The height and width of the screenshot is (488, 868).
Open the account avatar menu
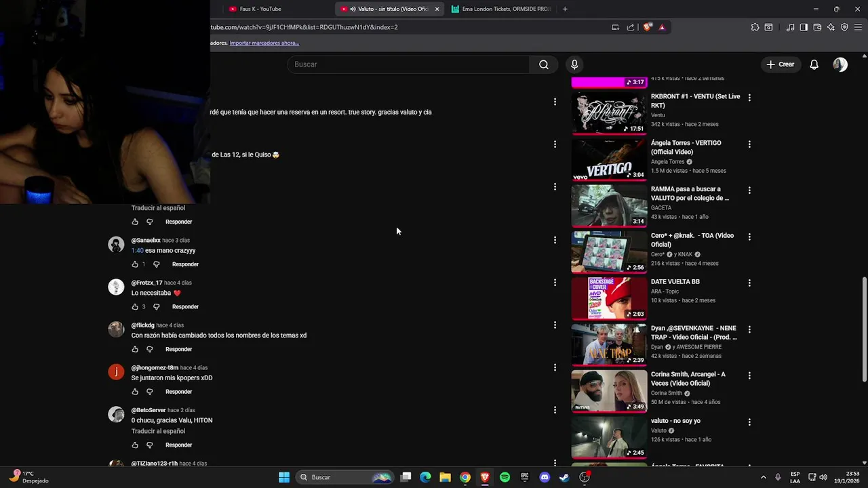click(x=840, y=64)
